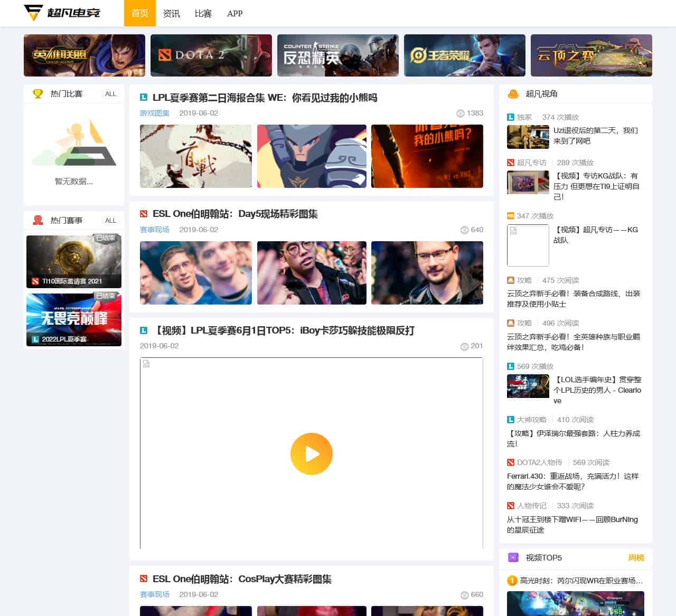Image resolution: width=676 pixels, height=616 pixels.
Task: Go to the 首页 navigation tab
Action: click(x=140, y=13)
